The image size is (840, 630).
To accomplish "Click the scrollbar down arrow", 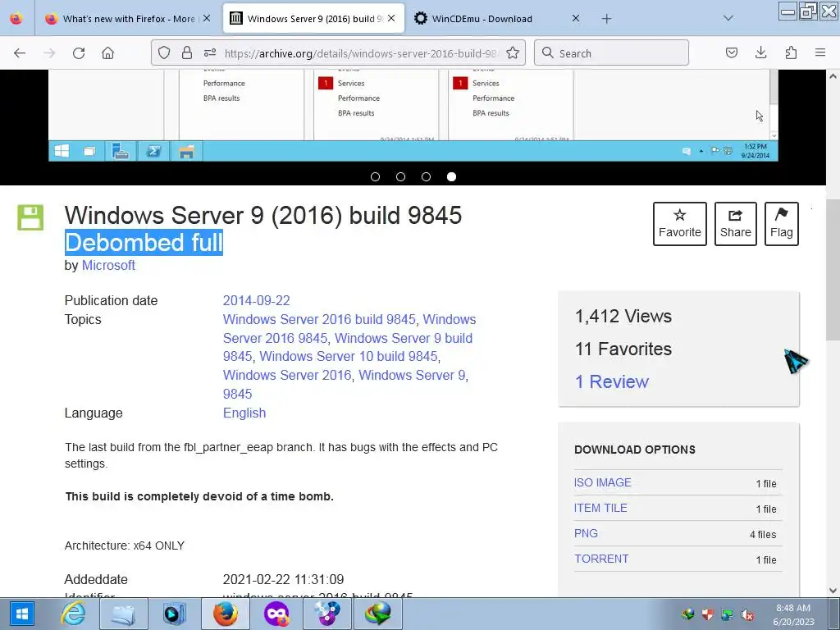I will 833,591.
